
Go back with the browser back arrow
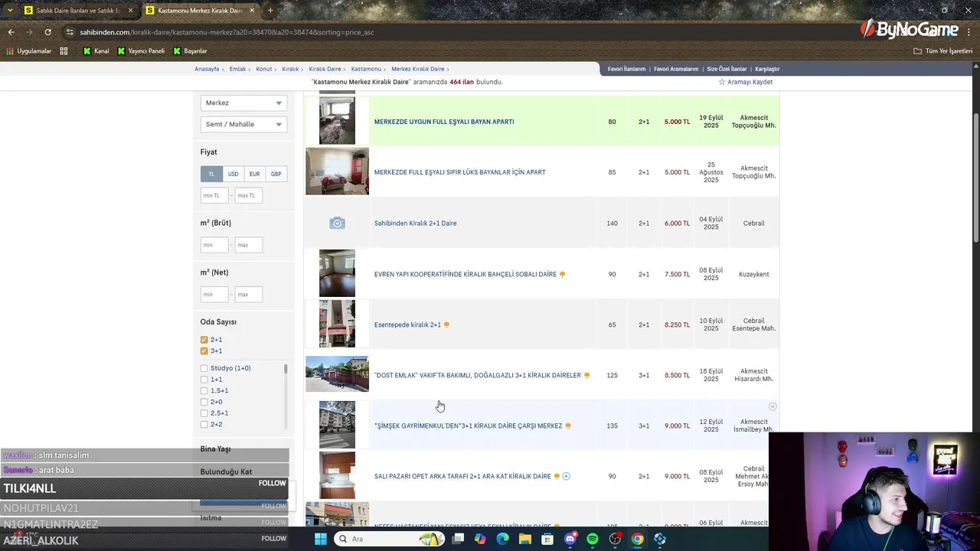coord(11,32)
